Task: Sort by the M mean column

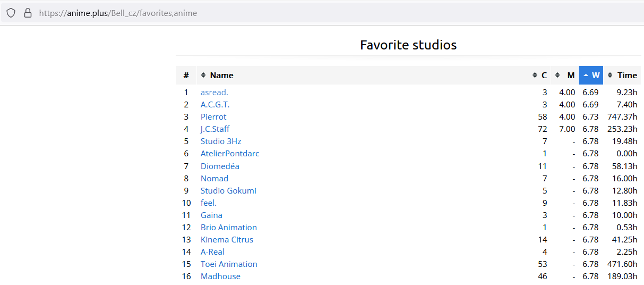Action: pos(565,76)
